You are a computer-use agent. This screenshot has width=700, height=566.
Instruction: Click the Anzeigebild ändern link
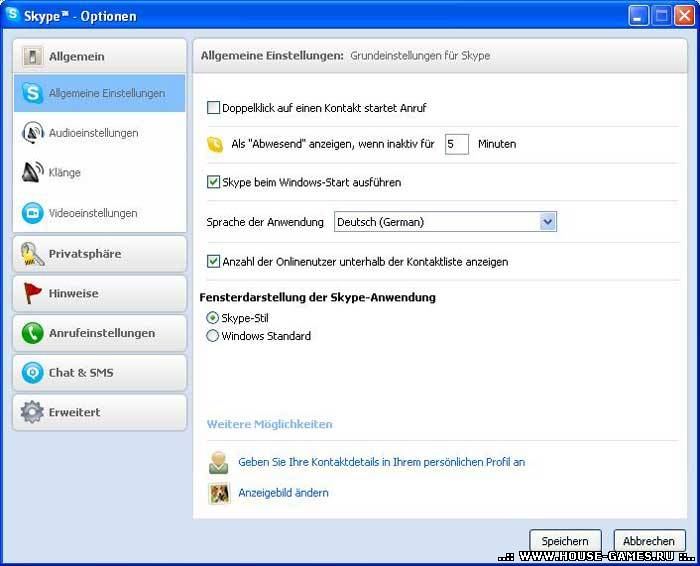coord(283,493)
